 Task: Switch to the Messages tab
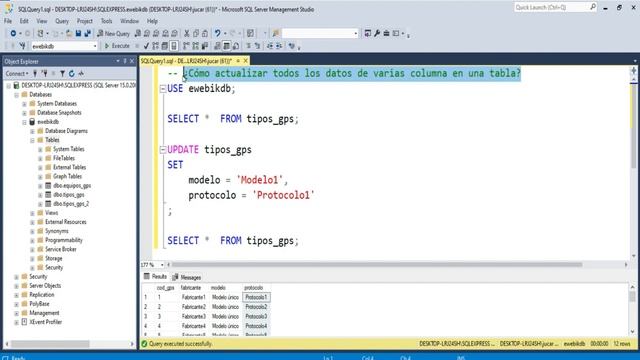click(x=187, y=277)
